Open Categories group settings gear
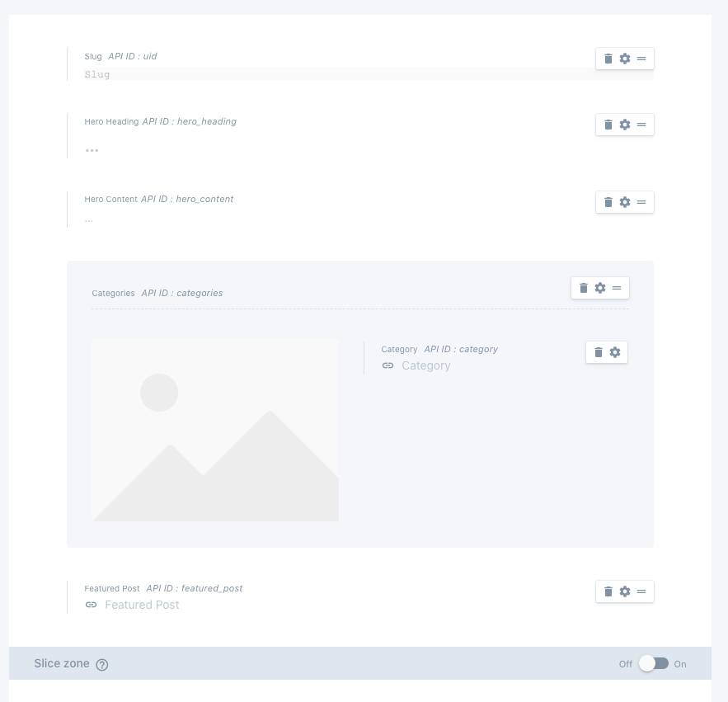This screenshot has height=702, width=728. (x=600, y=288)
